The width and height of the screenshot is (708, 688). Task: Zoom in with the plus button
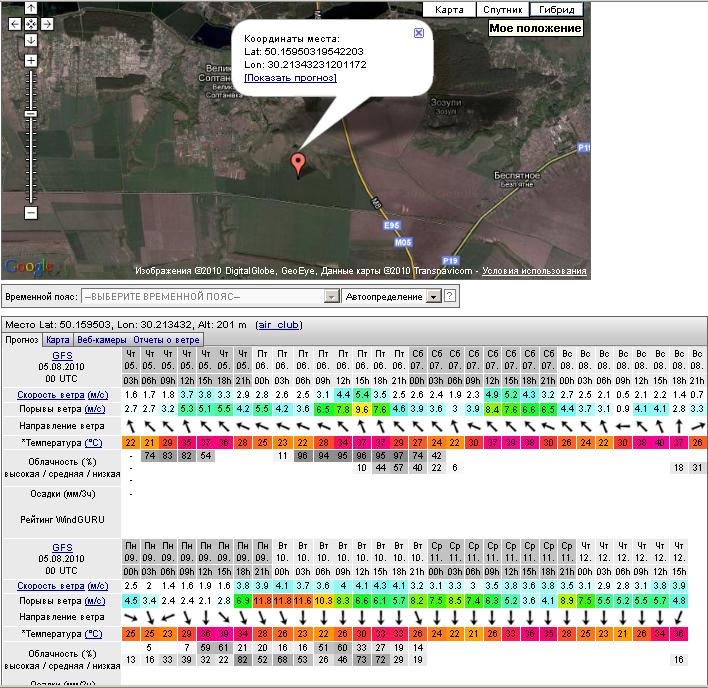(x=31, y=61)
